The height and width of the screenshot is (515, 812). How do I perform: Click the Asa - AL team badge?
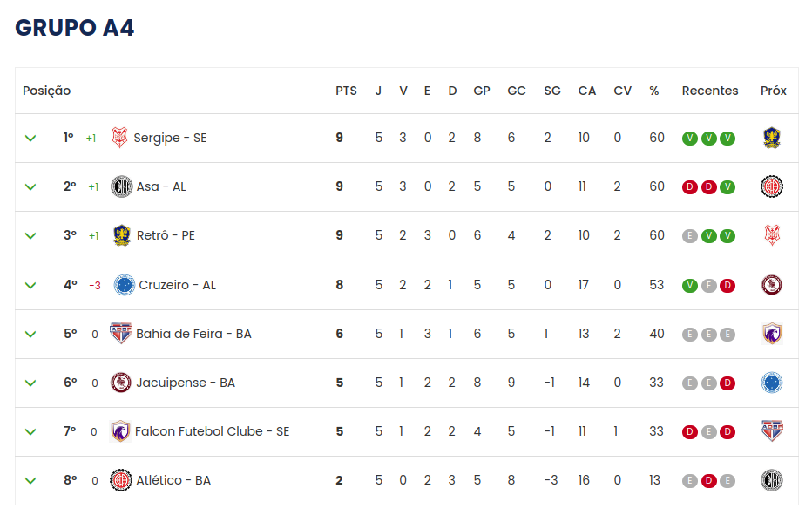point(122,186)
